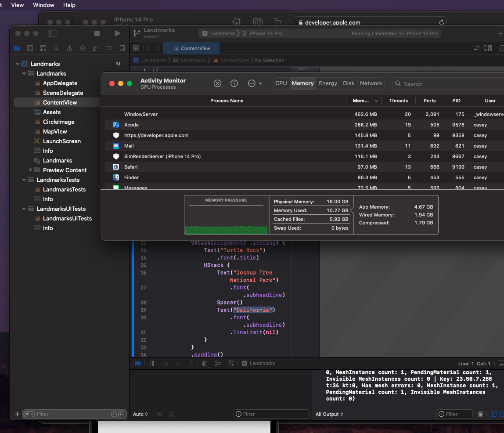
Task: Toggle breakpoints activation in debug bar
Action: pos(138,364)
